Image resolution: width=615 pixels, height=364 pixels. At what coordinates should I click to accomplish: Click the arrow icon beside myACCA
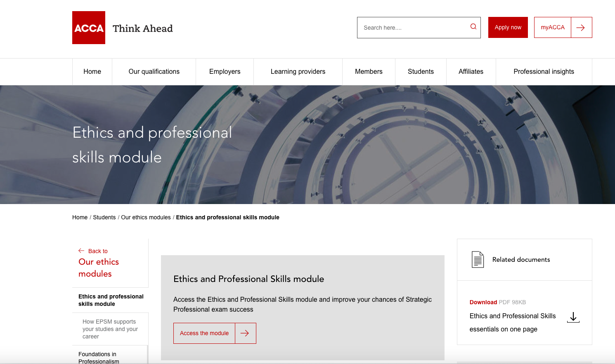pos(581,27)
